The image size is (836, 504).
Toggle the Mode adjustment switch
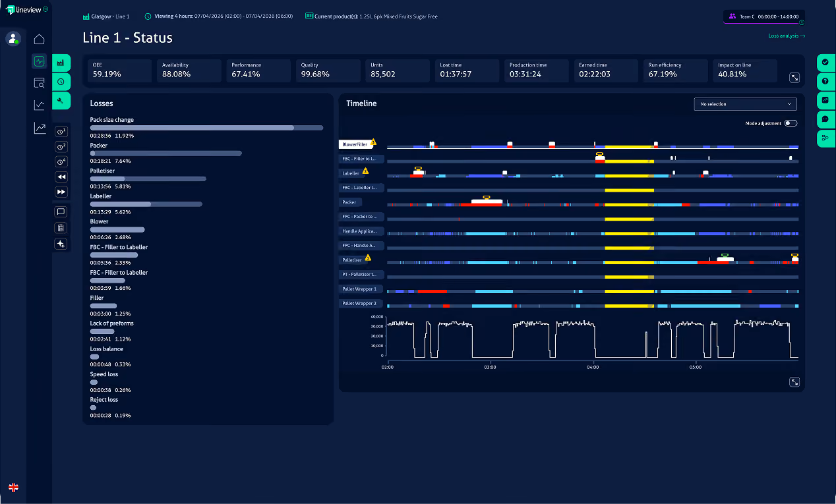tap(791, 123)
